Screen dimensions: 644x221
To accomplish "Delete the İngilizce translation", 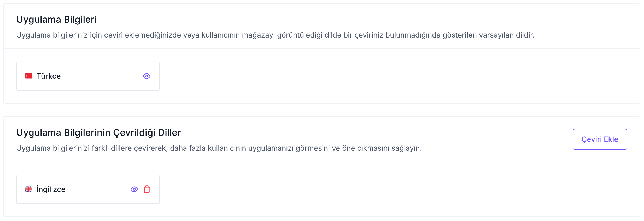I will (147, 189).
